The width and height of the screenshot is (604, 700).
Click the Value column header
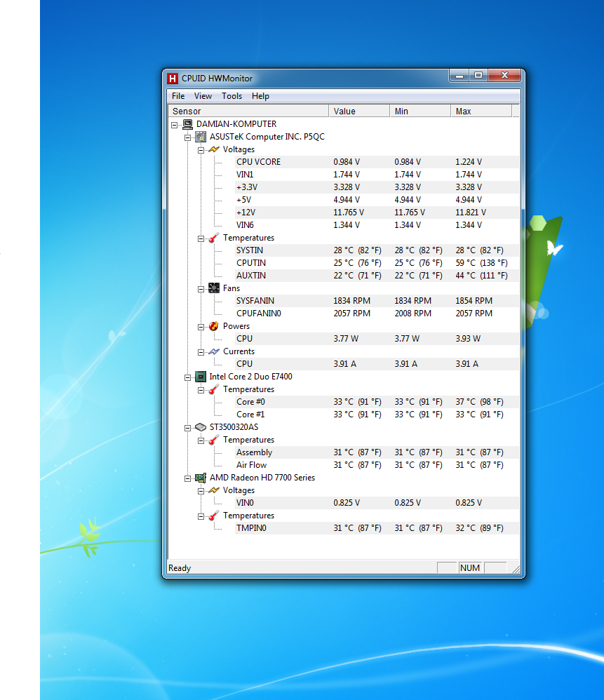[x=358, y=111]
